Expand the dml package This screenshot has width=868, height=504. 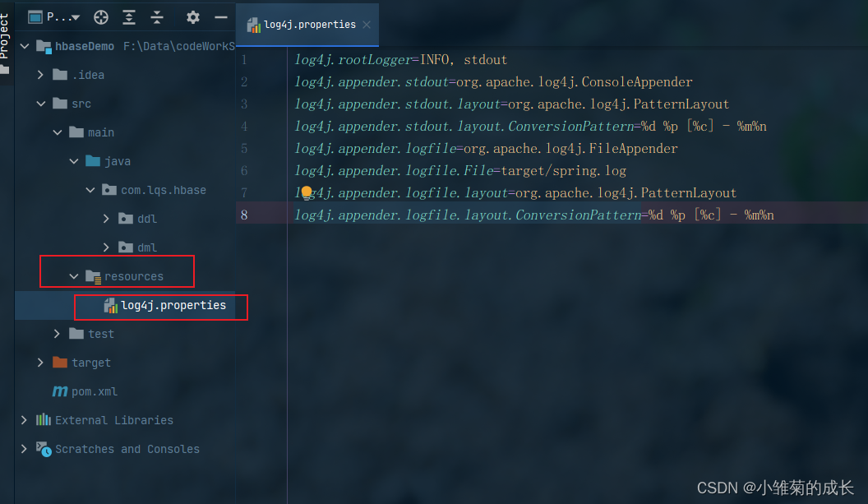[x=106, y=247]
